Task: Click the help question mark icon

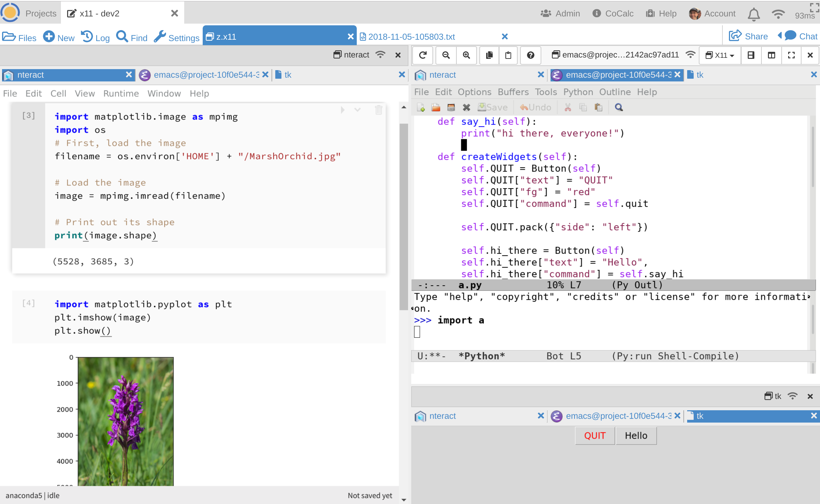Action: click(x=530, y=55)
